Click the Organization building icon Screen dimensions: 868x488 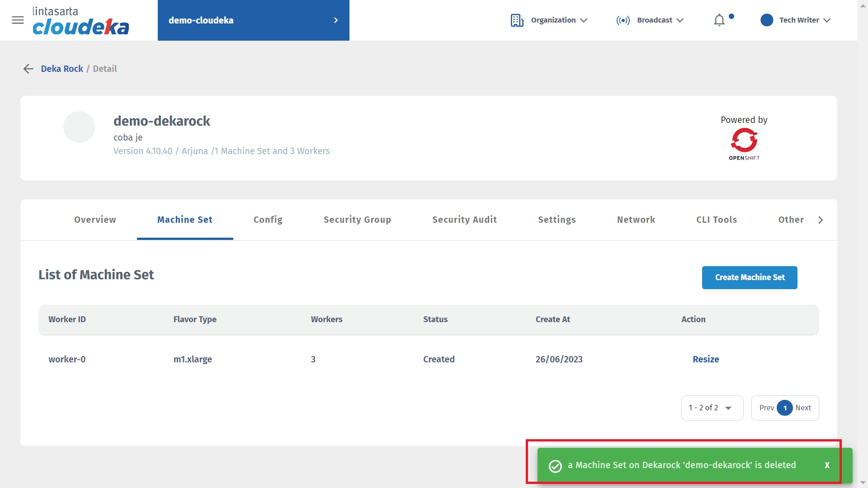517,20
